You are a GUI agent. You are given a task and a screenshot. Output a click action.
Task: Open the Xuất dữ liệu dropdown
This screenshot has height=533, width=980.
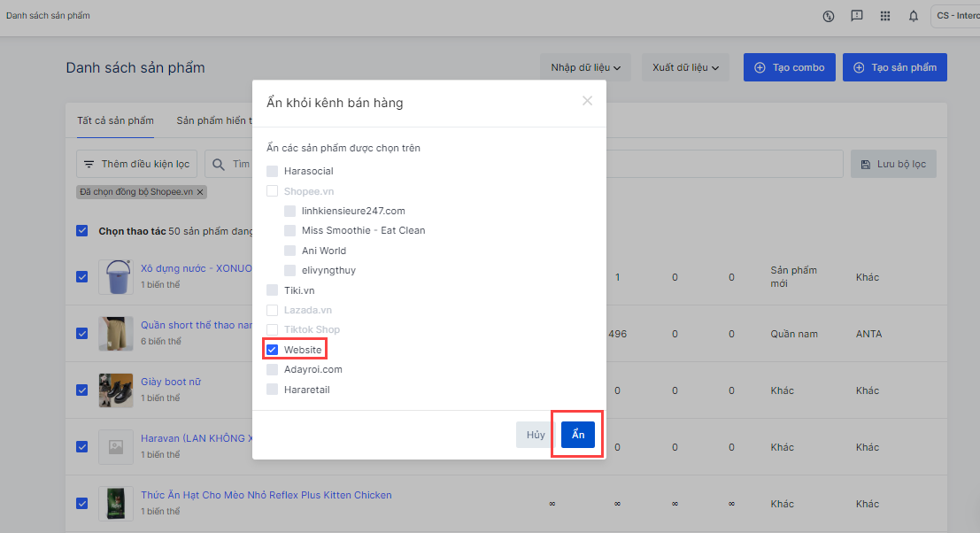[684, 67]
